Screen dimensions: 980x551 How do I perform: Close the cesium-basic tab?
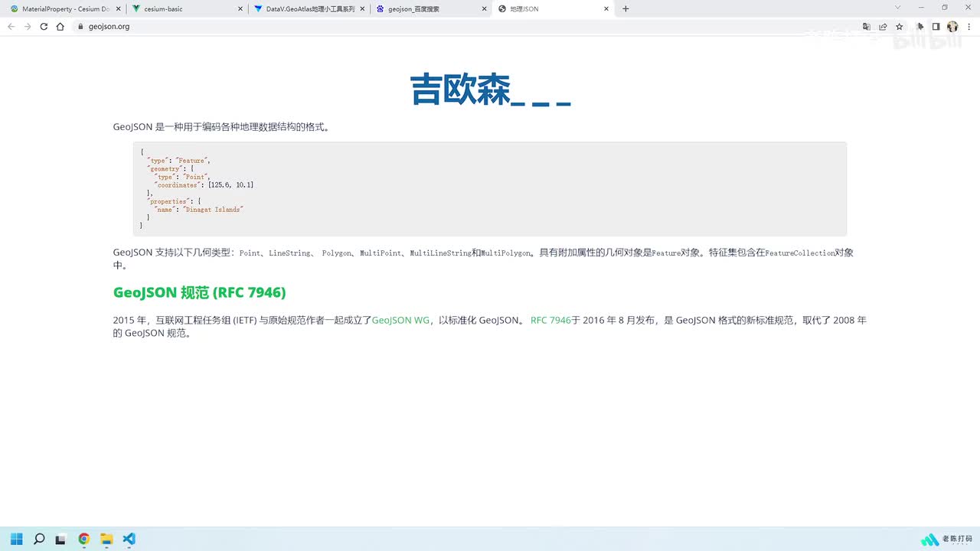[240, 8]
